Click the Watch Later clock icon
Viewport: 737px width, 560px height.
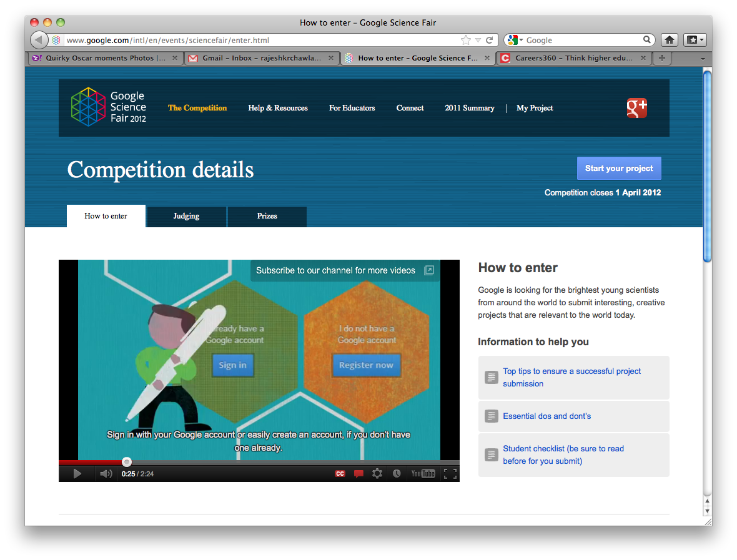coord(397,474)
